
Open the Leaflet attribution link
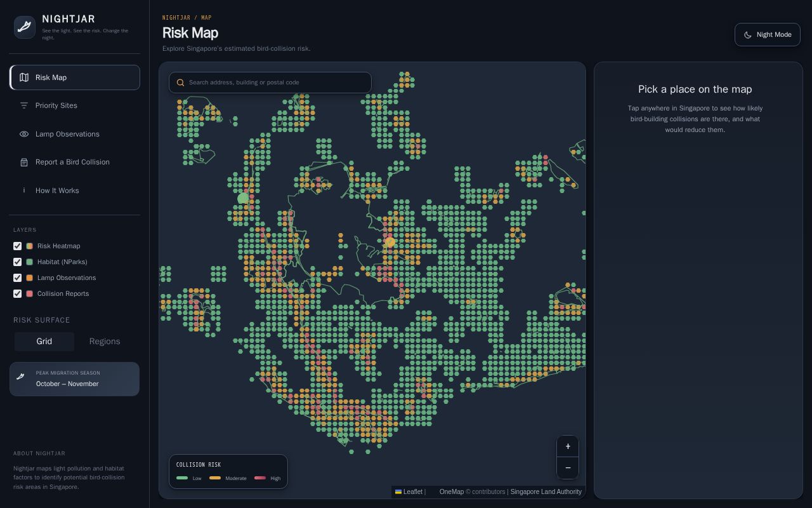pos(409,491)
